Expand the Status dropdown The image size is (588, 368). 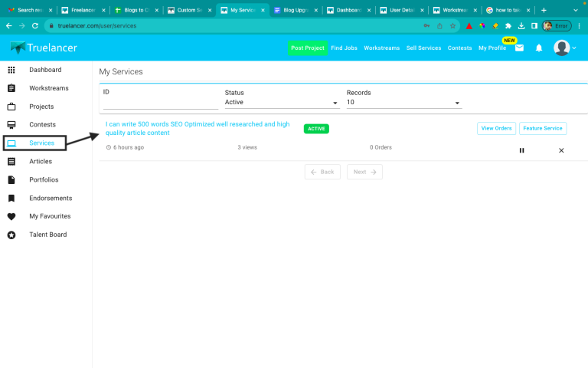pos(282,102)
